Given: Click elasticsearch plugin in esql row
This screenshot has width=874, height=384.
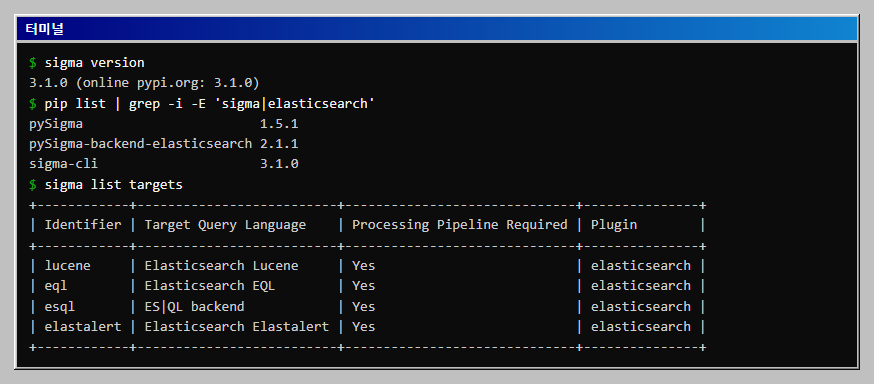Looking at the screenshot, I should coord(640,307).
